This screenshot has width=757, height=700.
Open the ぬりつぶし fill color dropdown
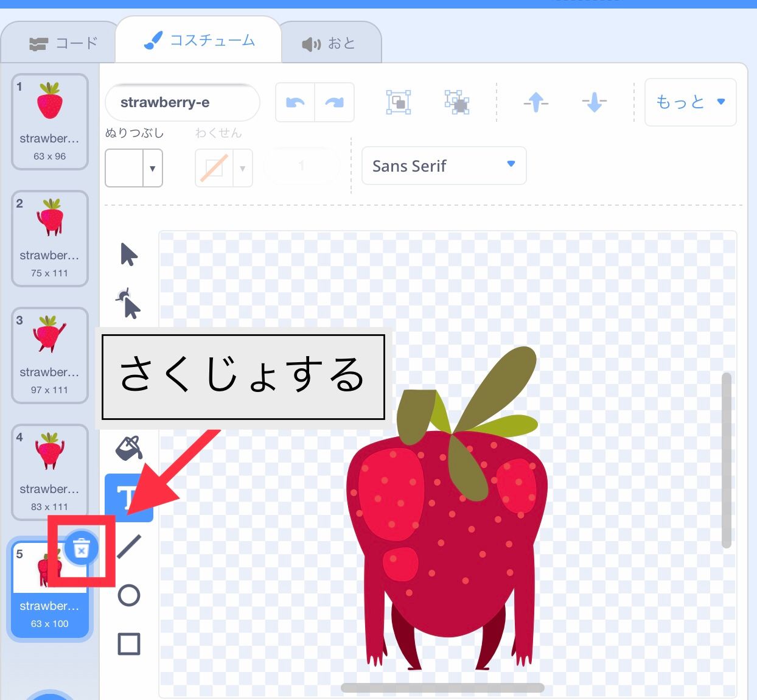coord(133,168)
